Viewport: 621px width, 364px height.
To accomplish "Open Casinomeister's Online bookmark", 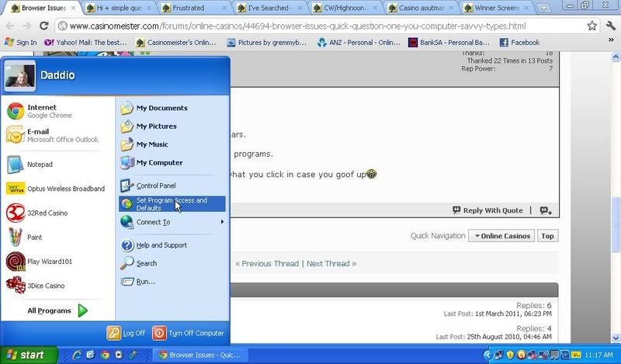I will click(176, 43).
